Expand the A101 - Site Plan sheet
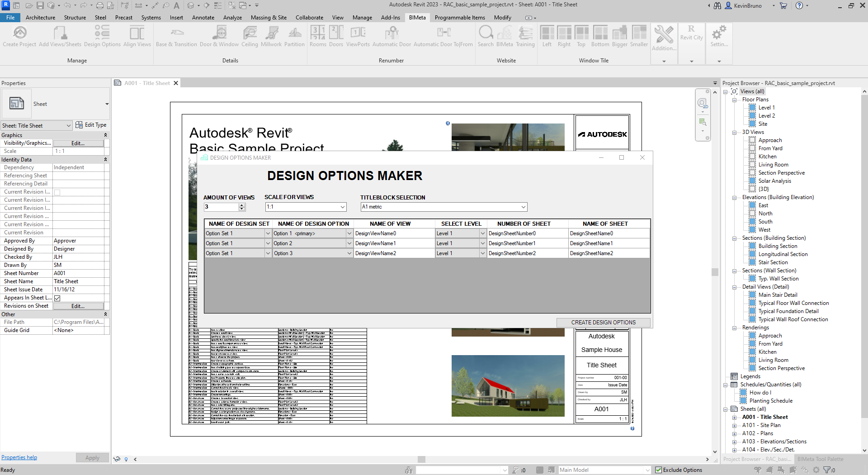The width and height of the screenshot is (868, 475). pyautogui.click(x=734, y=426)
